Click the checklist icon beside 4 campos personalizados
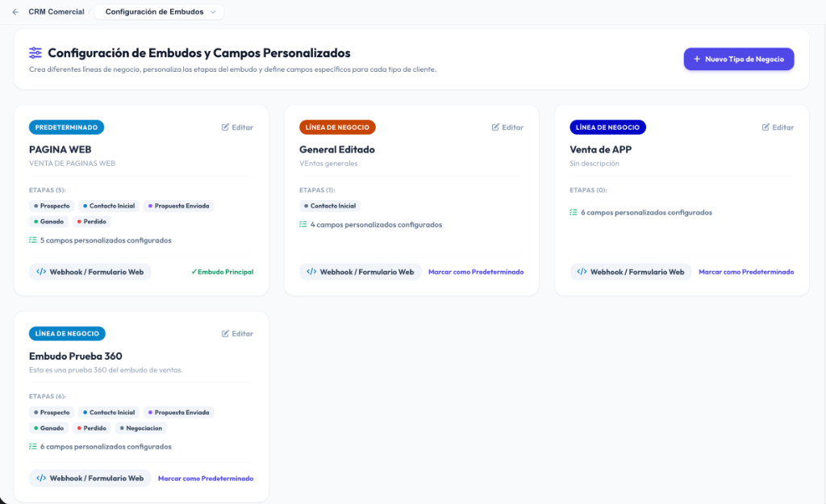Image resolution: width=826 pixels, height=504 pixels. 303,224
